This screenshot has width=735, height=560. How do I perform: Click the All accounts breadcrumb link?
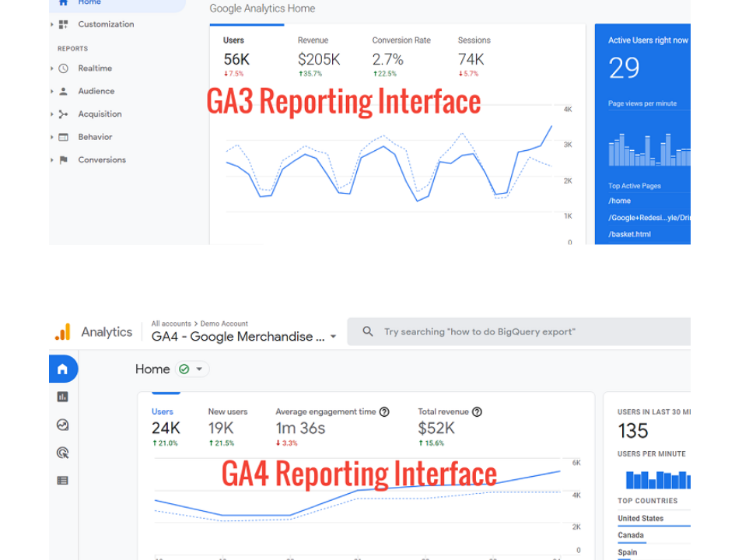[x=171, y=324]
